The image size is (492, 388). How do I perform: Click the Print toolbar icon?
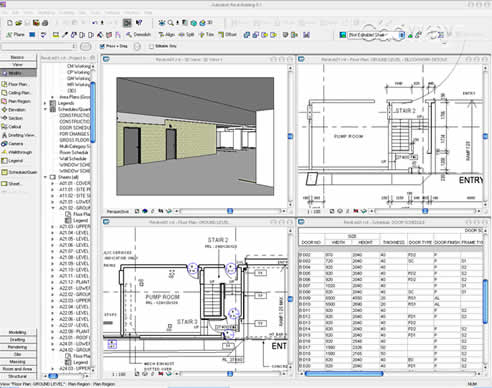[x=45, y=23]
